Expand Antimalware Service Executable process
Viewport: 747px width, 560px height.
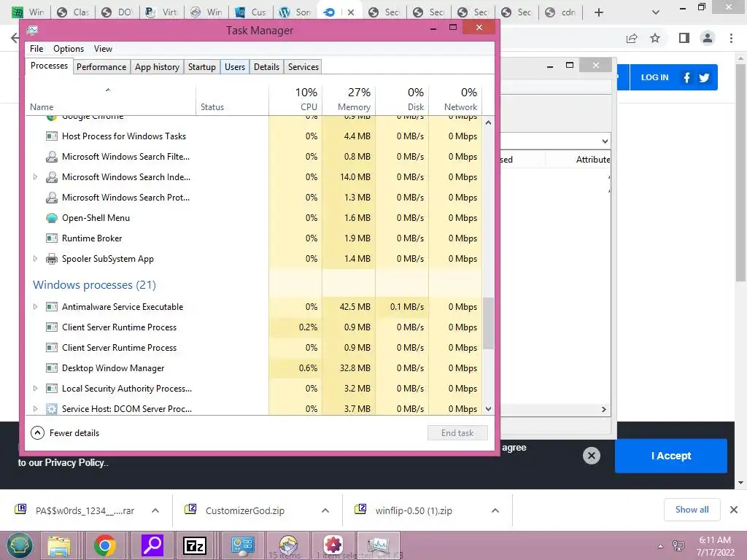click(x=35, y=307)
